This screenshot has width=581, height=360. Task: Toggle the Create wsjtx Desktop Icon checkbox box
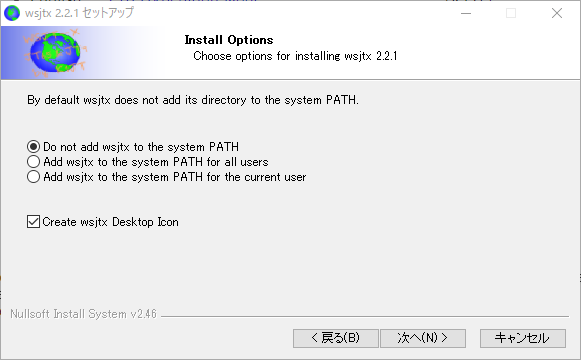[33, 221]
